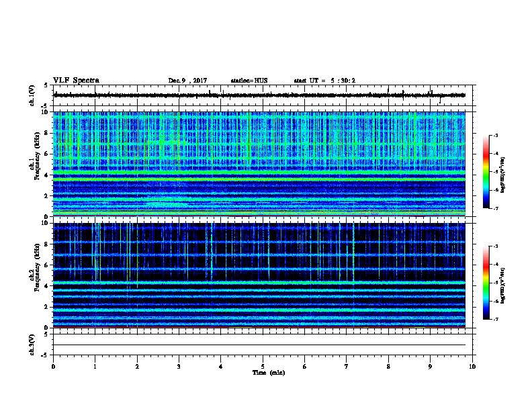Click the "ch.1(V)" waveform axis label

[x=32, y=95]
